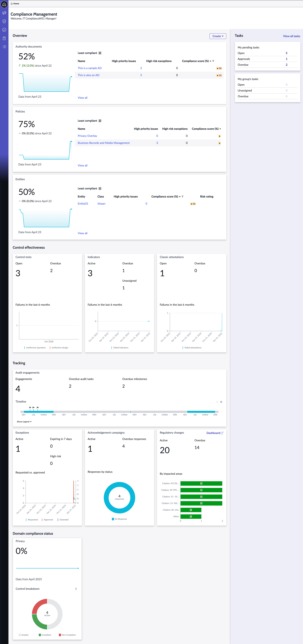The image size is (303, 644).
Task: Open the Control breakdown three-dot menu
Action: point(76,589)
